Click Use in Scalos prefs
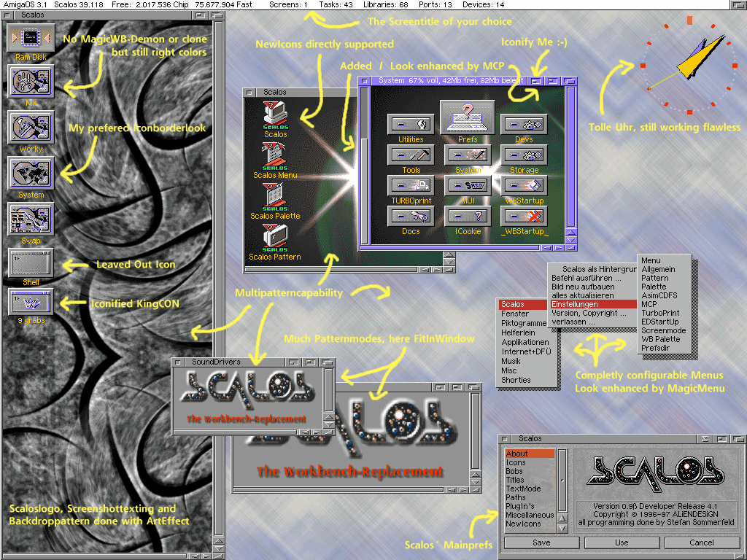This screenshot has width=747, height=560. (x=622, y=542)
